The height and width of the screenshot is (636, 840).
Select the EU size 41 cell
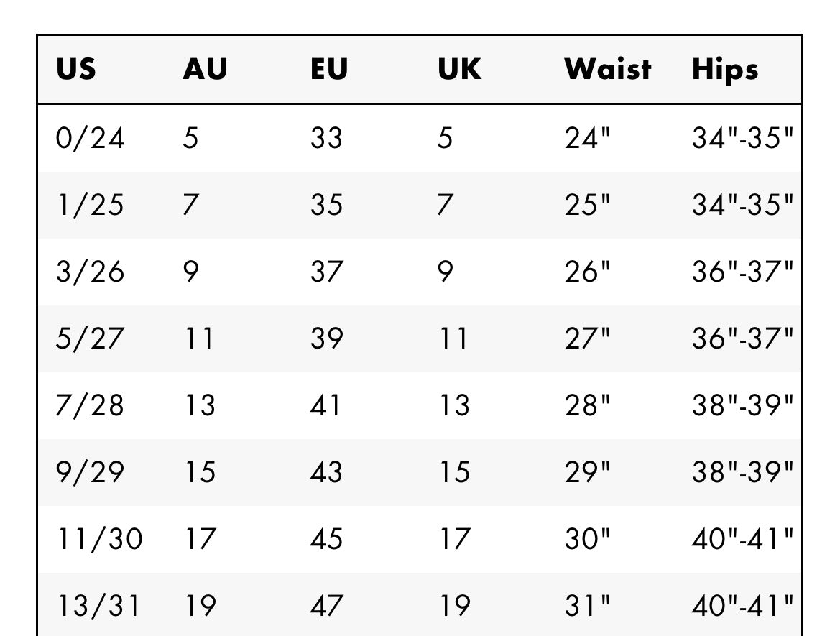326,405
